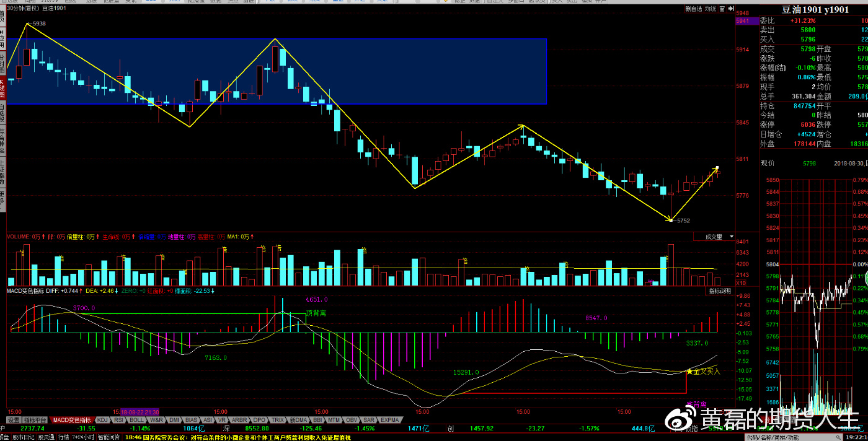Click the 创 index value 1457.92
Image resolution: width=868 pixels, height=441 pixels.
[x=482, y=429]
